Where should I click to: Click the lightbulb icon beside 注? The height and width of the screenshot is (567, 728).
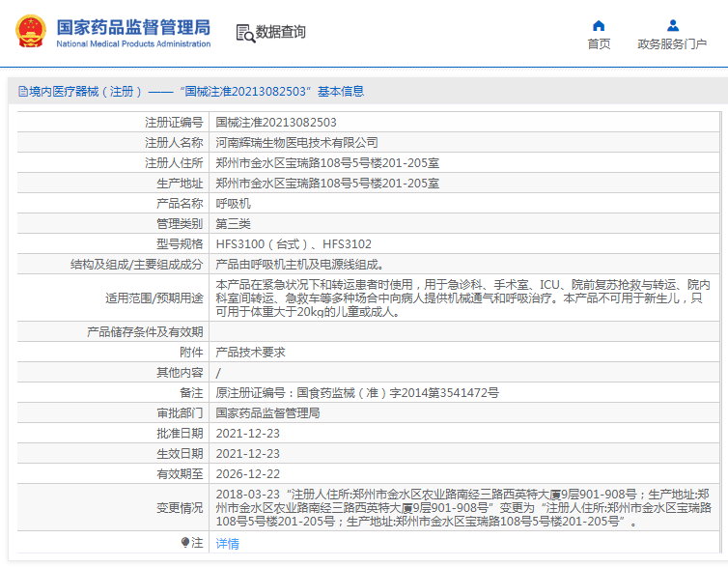(x=185, y=543)
